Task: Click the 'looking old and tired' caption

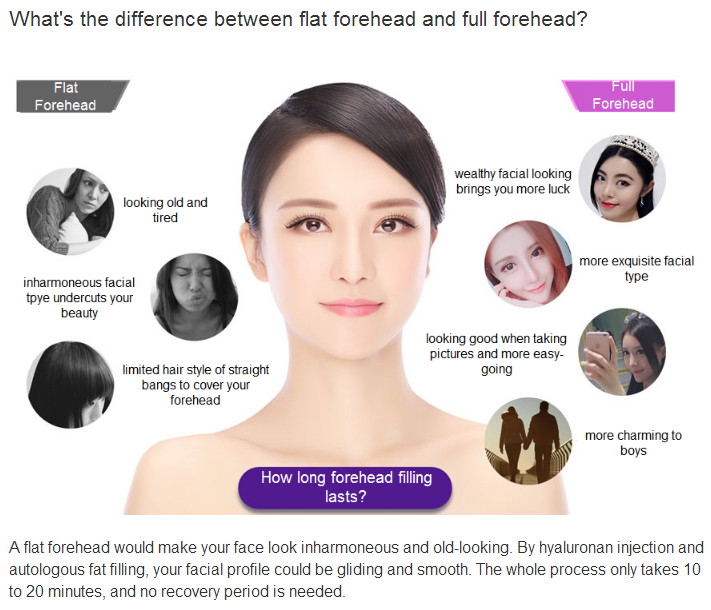Action: [165, 210]
